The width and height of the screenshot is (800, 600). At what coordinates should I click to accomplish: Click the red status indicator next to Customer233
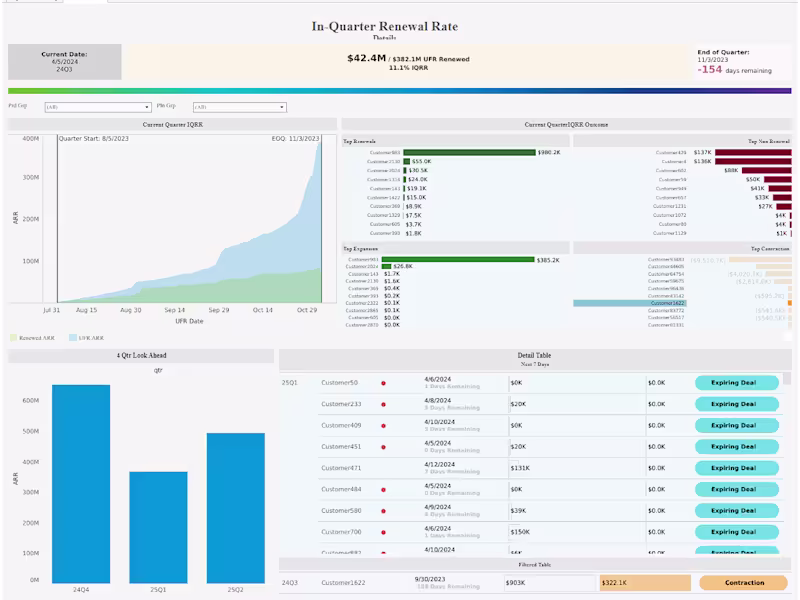(x=385, y=404)
